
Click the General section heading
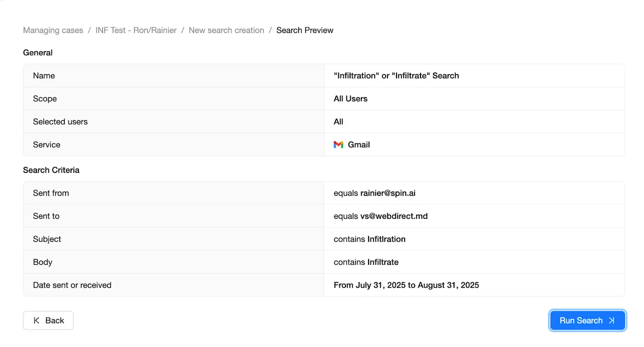pos(38,53)
